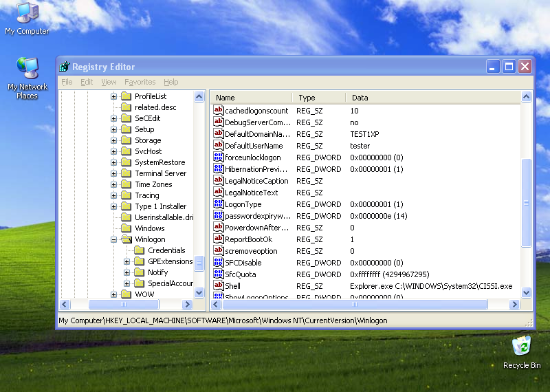The width and height of the screenshot is (550, 392).
Task: Click the Shell string value icon
Action: [218, 285]
